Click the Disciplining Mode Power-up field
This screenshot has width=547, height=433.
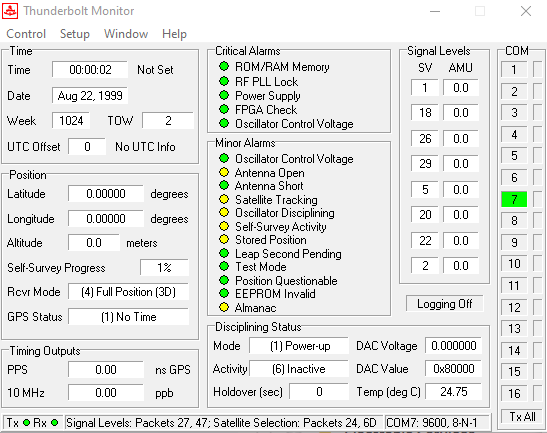pyautogui.click(x=299, y=346)
